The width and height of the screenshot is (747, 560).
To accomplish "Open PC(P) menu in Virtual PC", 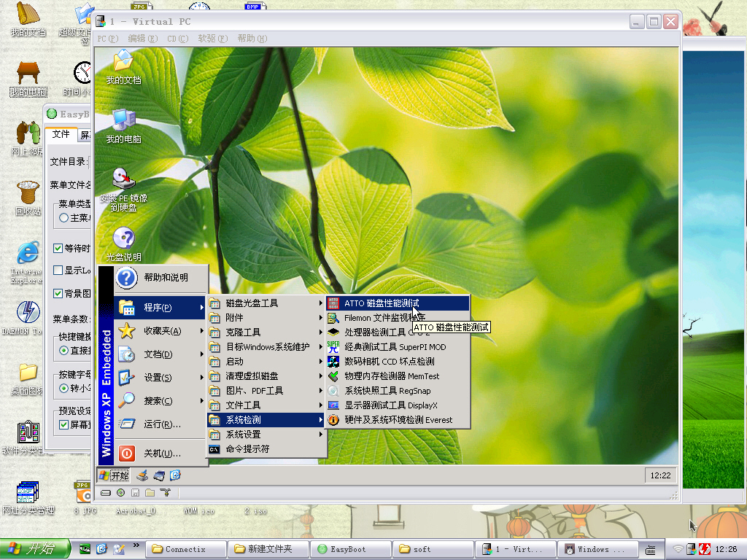I will pyautogui.click(x=108, y=39).
